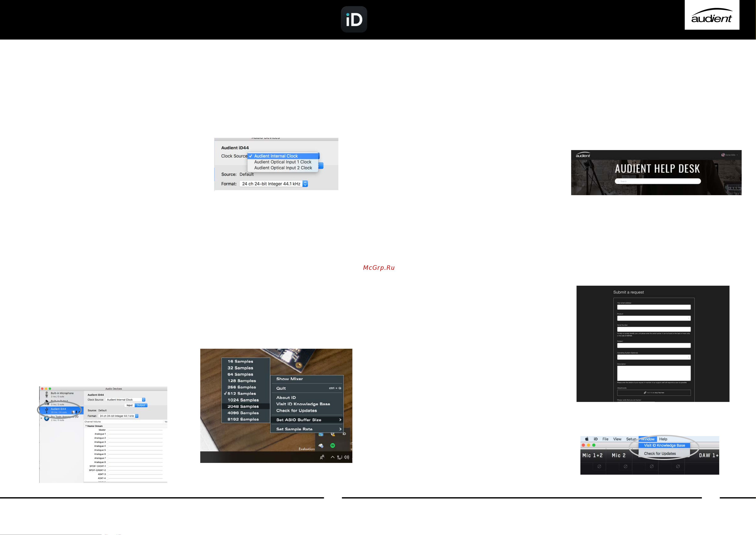Open the People icon on taskbar

322,457
